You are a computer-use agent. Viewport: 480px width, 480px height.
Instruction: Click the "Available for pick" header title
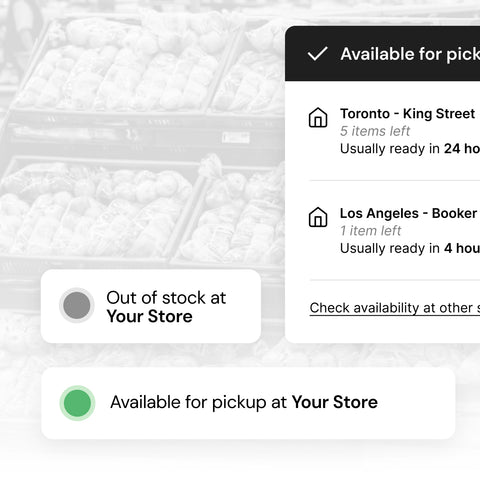[410, 54]
